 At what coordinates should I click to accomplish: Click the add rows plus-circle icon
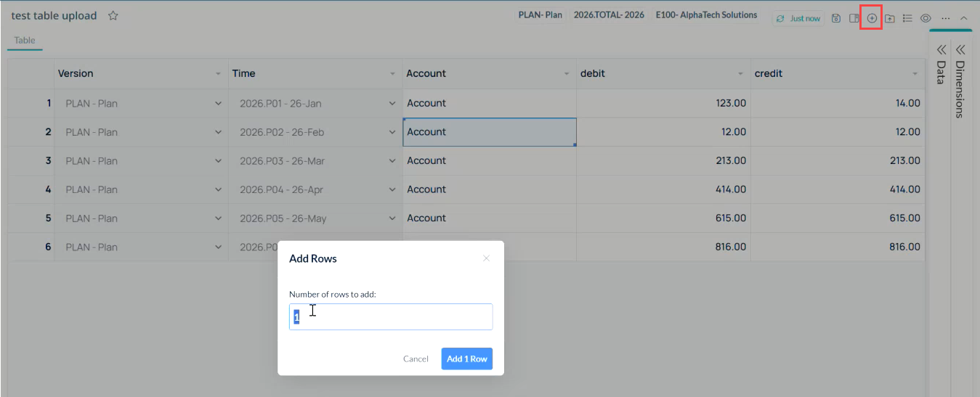pos(872,18)
